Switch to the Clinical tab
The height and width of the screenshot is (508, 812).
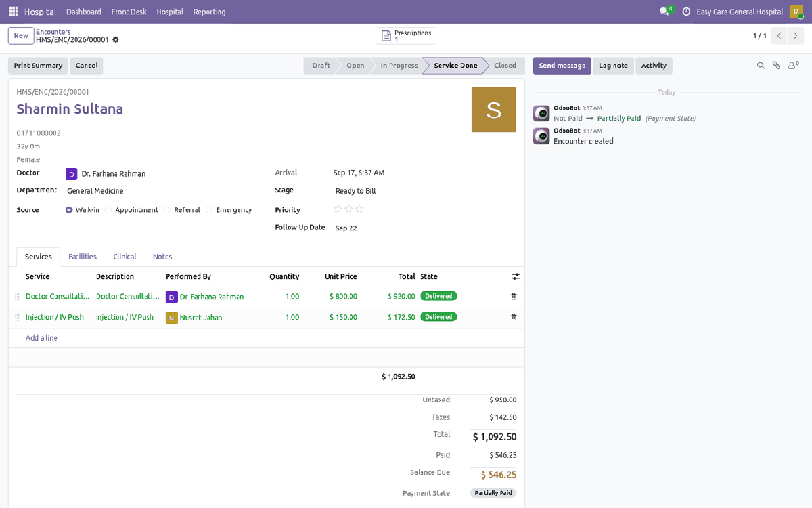point(125,257)
